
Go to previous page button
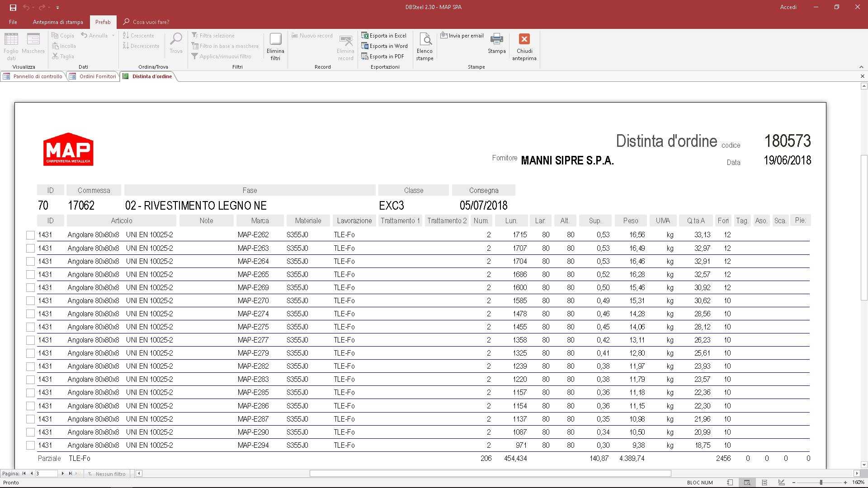coord(31,474)
